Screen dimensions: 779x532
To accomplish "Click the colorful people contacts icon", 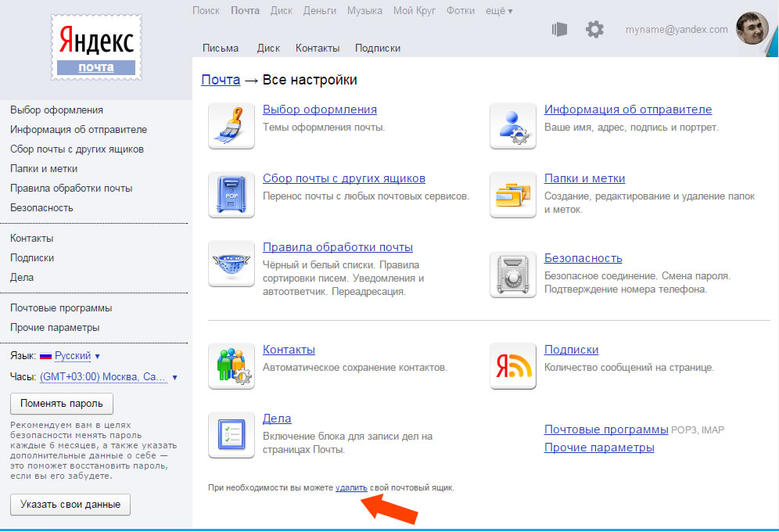I will (x=231, y=366).
